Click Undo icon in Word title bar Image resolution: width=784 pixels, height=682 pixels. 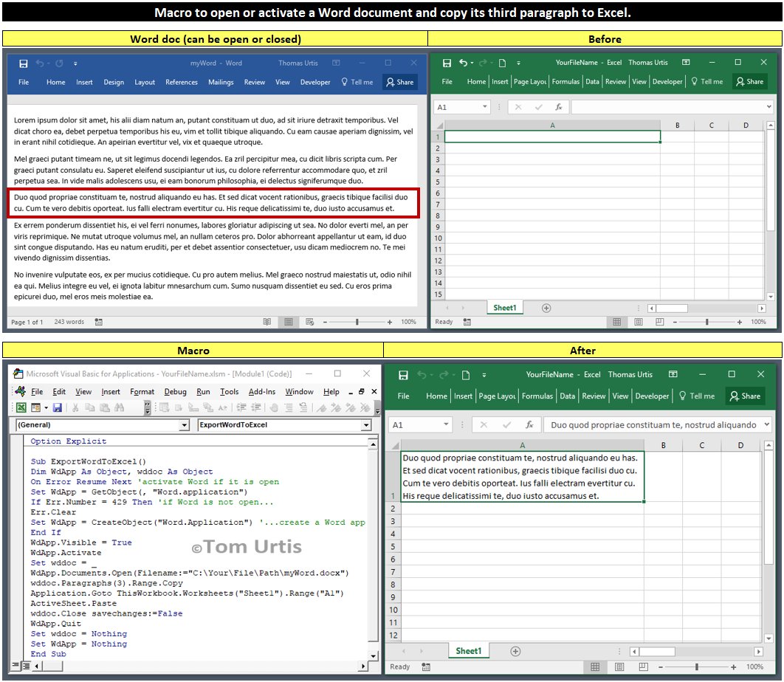39,63
